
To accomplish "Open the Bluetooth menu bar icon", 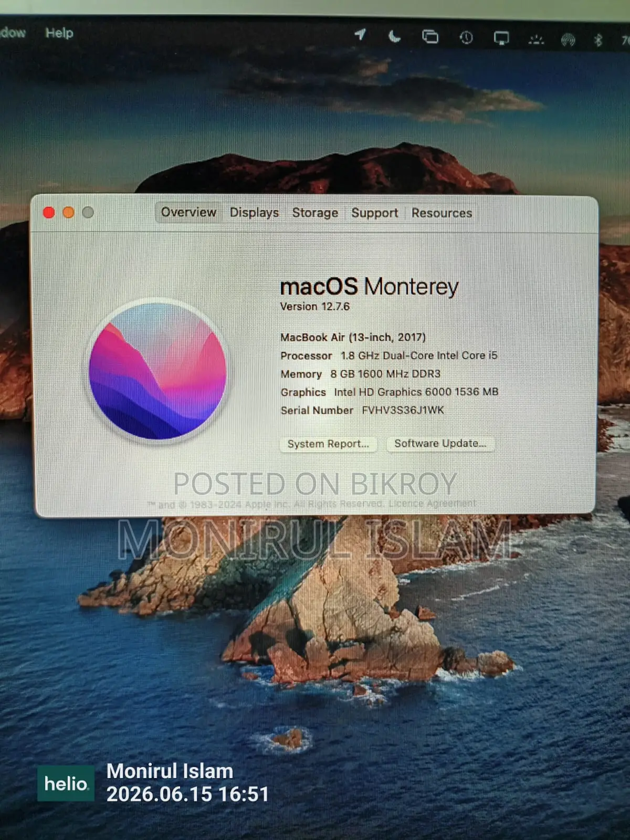I will pos(598,40).
